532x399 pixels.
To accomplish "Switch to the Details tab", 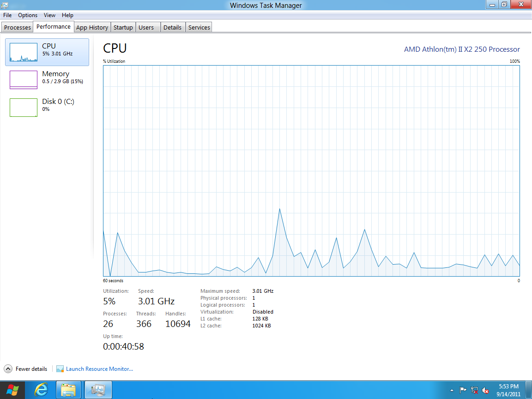I will [x=172, y=28].
